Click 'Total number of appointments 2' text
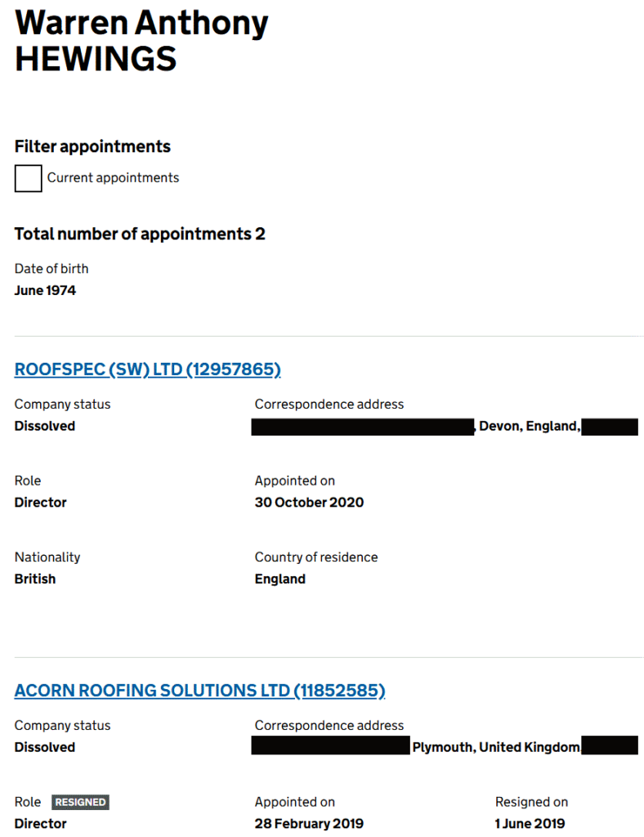The image size is (644, 837). point(140,235)
